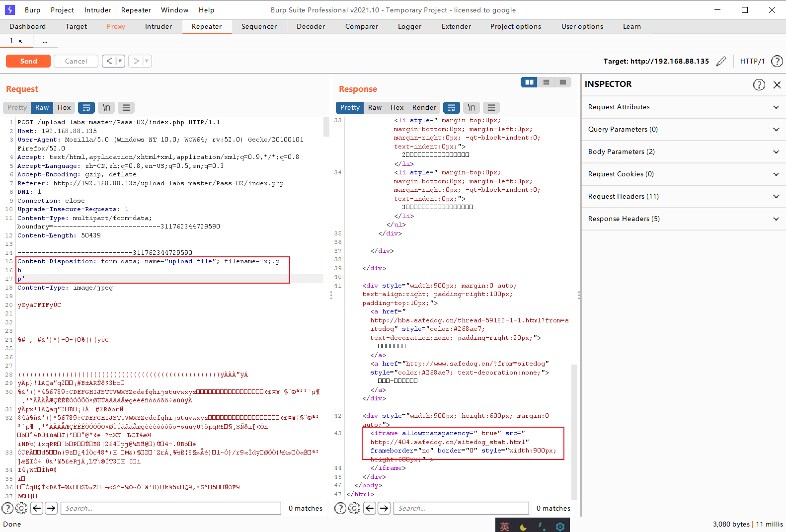Switch Response view to Raw
This screenshot has height=532, width=786.
point(375,107)
